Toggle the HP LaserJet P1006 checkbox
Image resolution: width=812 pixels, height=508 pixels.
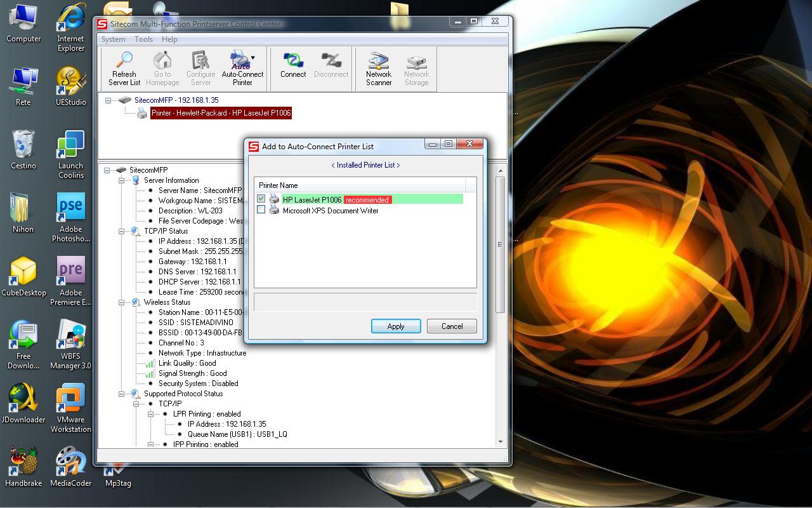261,199
